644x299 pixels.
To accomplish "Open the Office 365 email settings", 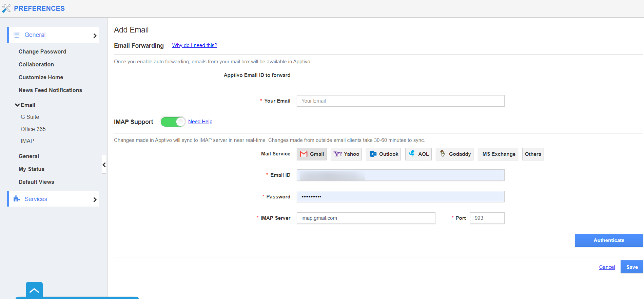I will tap(33, 129).
